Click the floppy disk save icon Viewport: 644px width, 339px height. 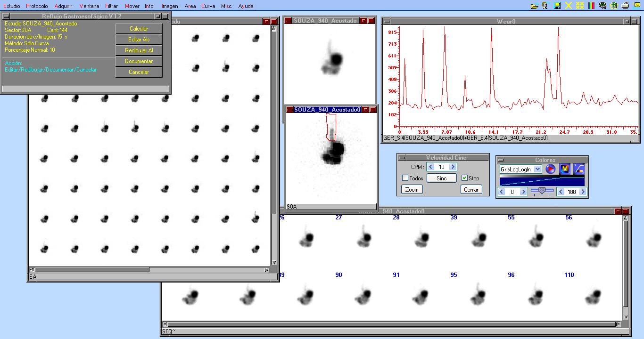(x=557, y=6)
